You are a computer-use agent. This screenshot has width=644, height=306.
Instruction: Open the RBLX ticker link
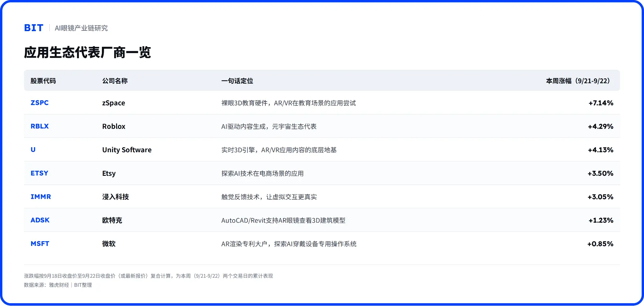coord(40,126)
